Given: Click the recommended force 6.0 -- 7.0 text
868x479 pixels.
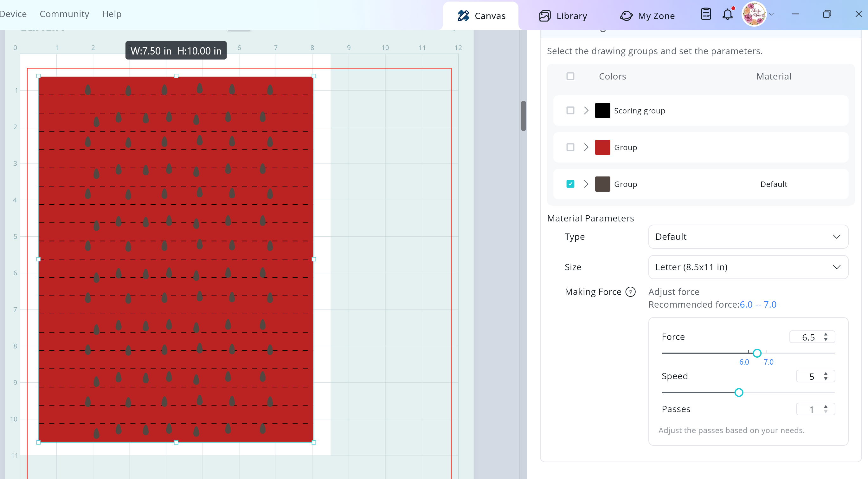Looking at the screenshot, I should 758,304.
